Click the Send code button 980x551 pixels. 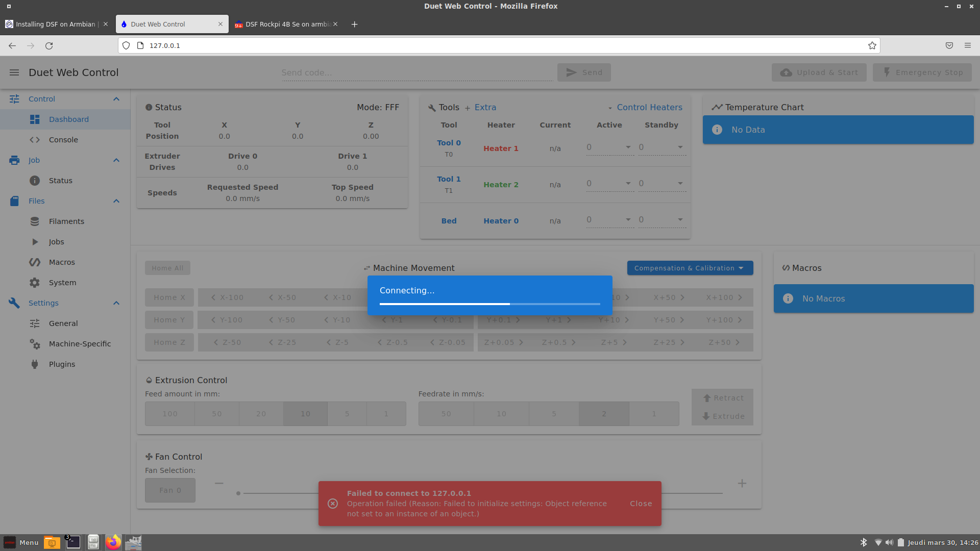(584, 72)
